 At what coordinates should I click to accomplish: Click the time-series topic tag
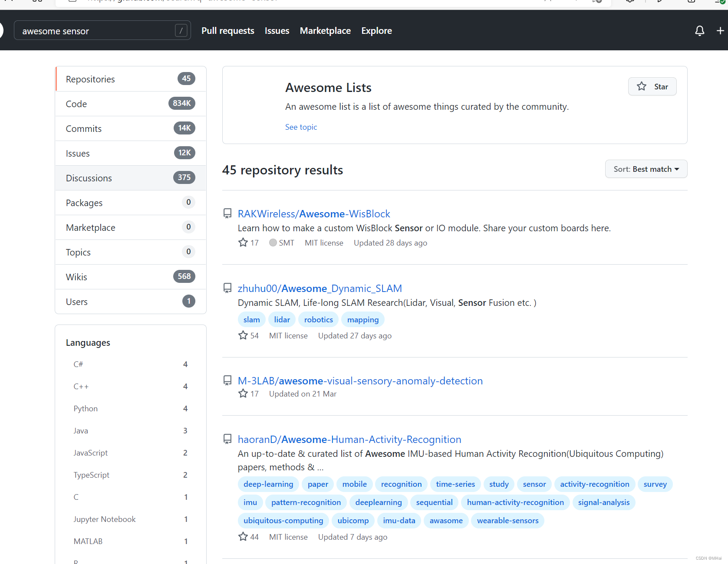455,484
